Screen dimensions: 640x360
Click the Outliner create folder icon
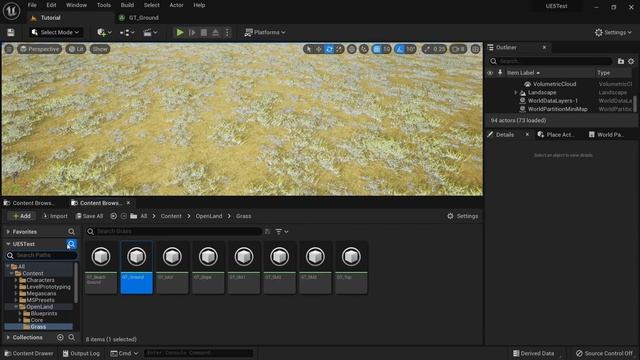click(x=621, y=61)
